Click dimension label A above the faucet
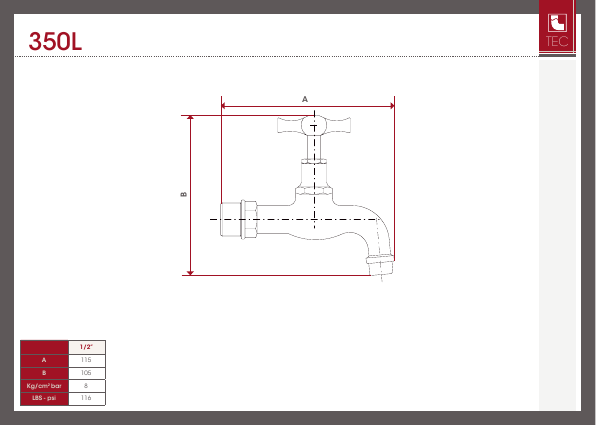Image resolution: width=596 pixels, height=425 pixels. click(304, 99)
